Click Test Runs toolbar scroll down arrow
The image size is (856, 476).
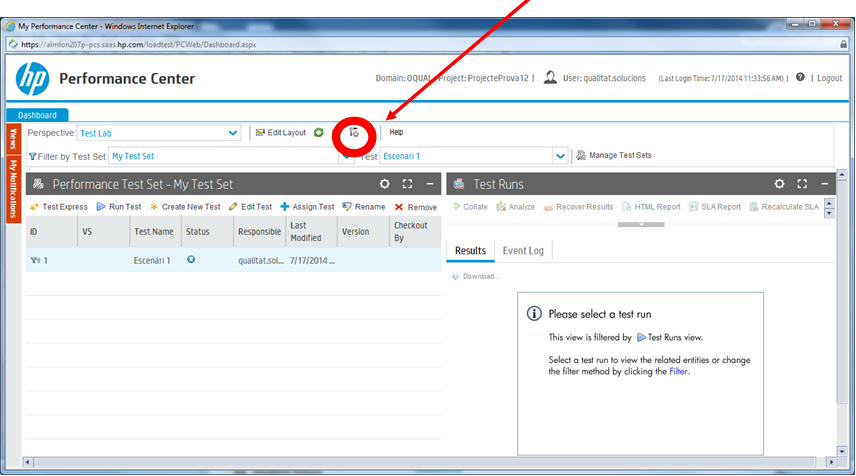coord(830,213)
